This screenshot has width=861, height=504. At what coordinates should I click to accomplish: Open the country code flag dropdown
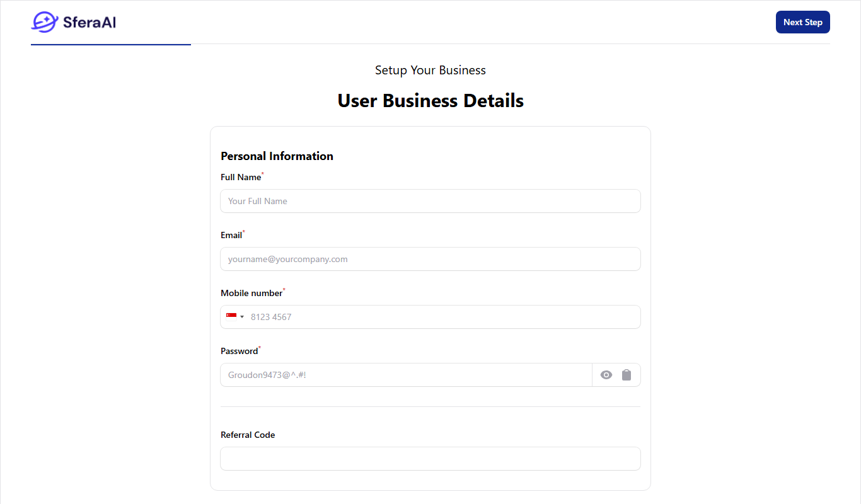click(234, 317)
